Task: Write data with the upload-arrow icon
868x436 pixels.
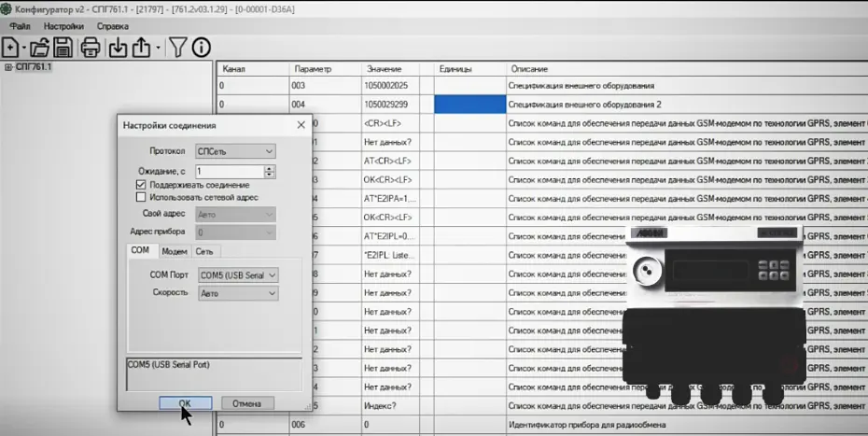Action: 141,48
